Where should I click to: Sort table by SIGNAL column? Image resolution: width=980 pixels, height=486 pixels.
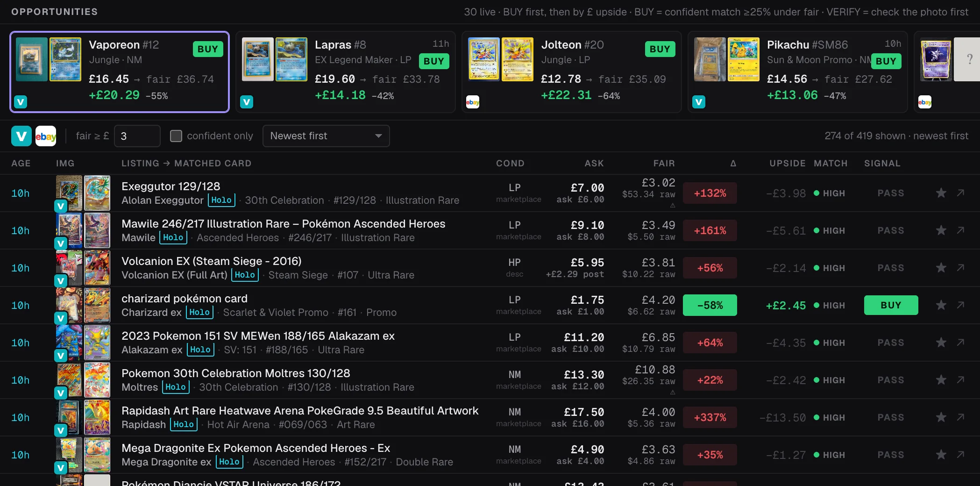(882, 163)
